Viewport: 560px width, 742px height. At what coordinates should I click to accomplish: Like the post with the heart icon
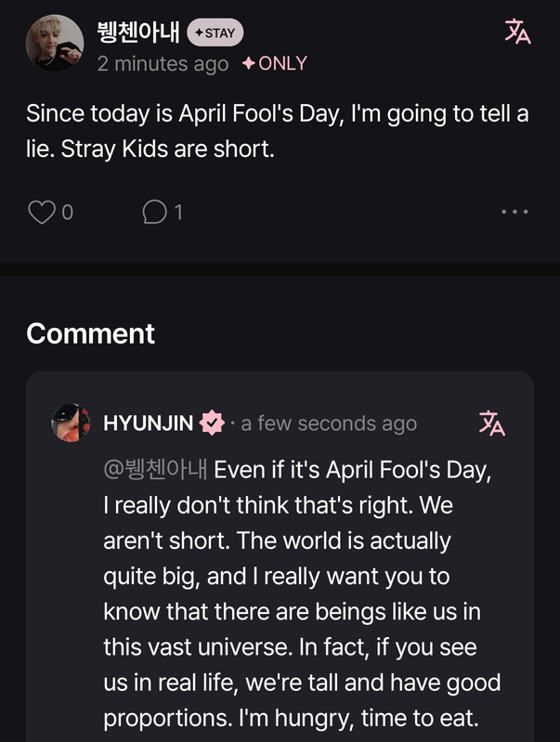point(41,213)
